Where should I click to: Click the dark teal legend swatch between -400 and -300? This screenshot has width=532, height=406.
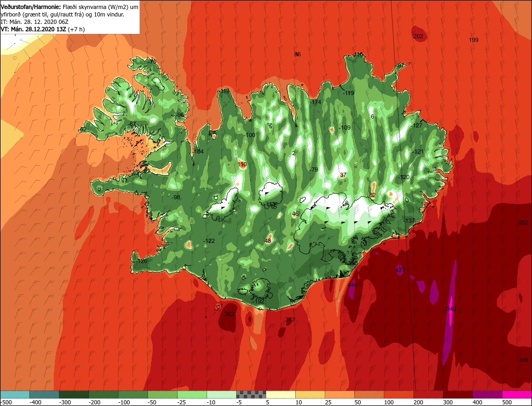pyautogui.click(x=44, y=394)
